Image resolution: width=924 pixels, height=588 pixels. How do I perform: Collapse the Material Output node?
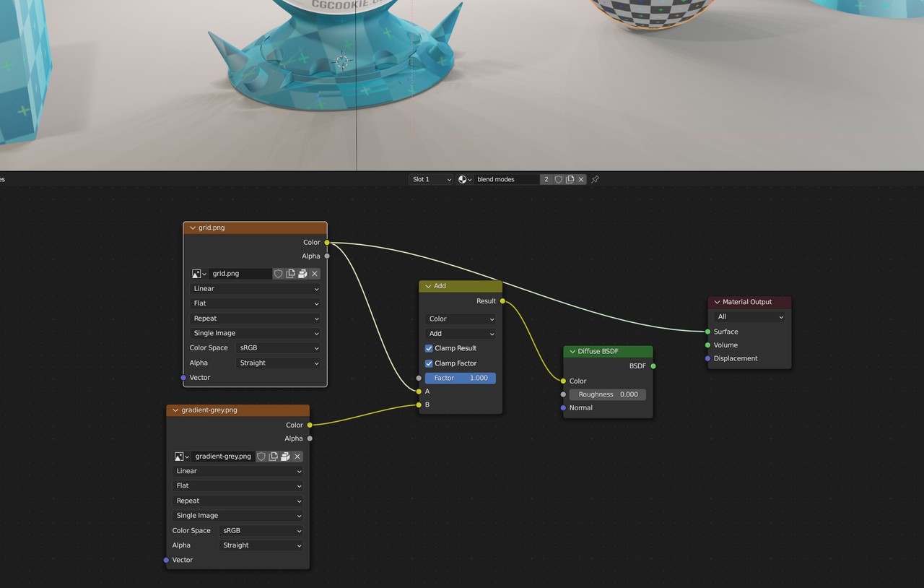pyautogui.click(x=717, y=302)
